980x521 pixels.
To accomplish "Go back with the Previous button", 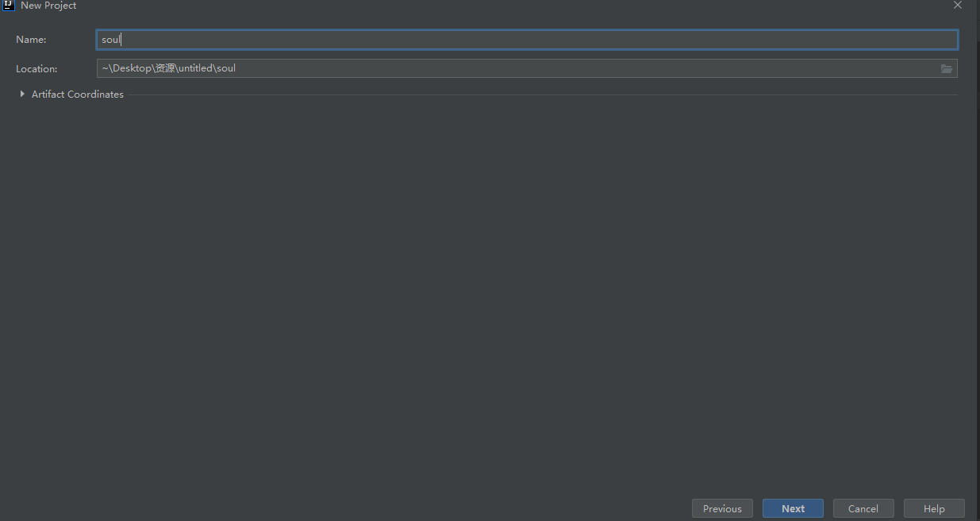I will pyautogui.click(x=722, y=508).
